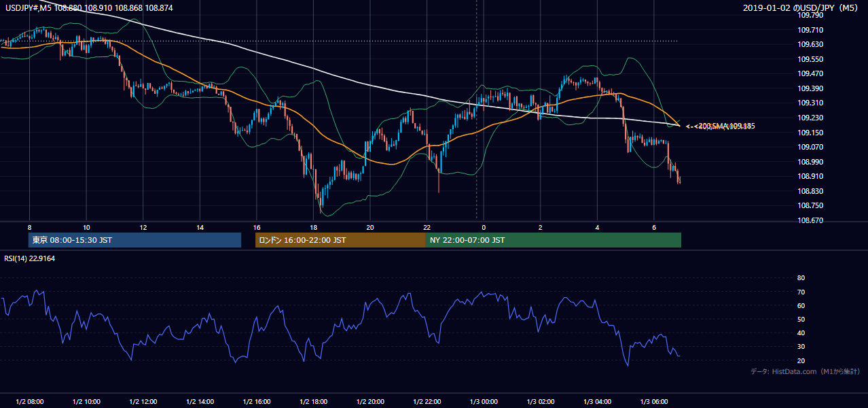The height and width of the screenshot is (408, 868).
Task: Click price axis value 108.750
Action: pyautogui.click(x=810, y=205)
